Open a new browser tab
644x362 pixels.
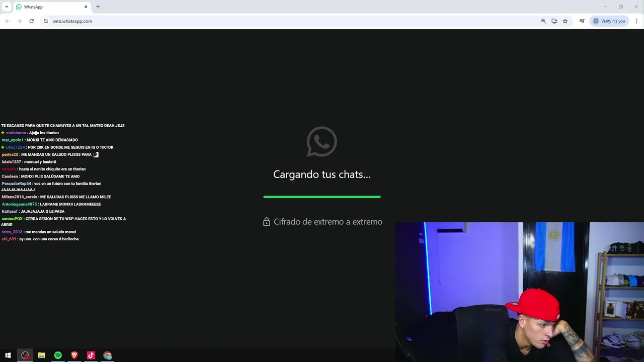pos(98,7)
